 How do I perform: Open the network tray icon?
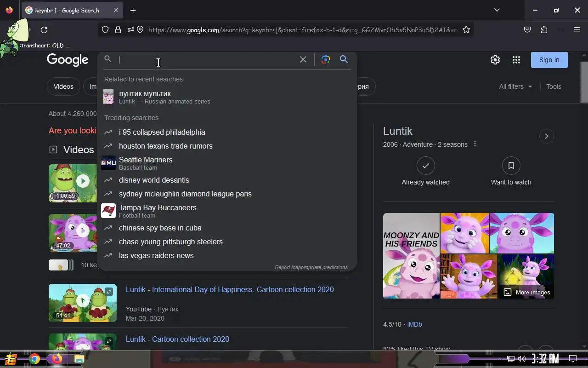pos(511,359)
